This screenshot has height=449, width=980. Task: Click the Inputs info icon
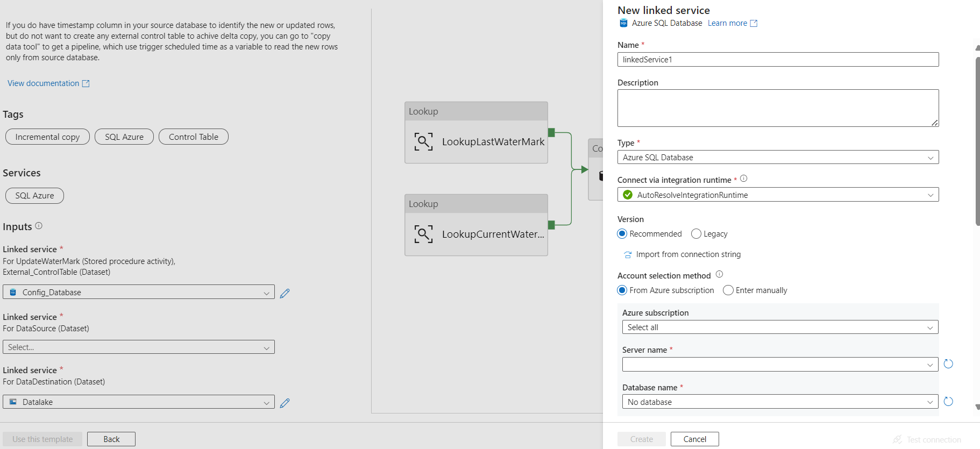point(39,226)
